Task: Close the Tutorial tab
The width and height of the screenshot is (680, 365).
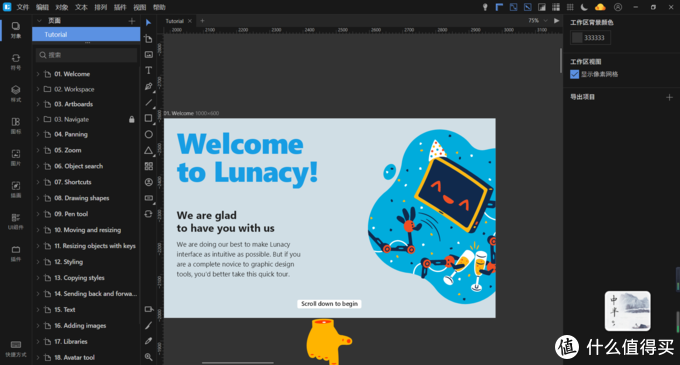Action: pyautogui.click(x=190, y=21)
